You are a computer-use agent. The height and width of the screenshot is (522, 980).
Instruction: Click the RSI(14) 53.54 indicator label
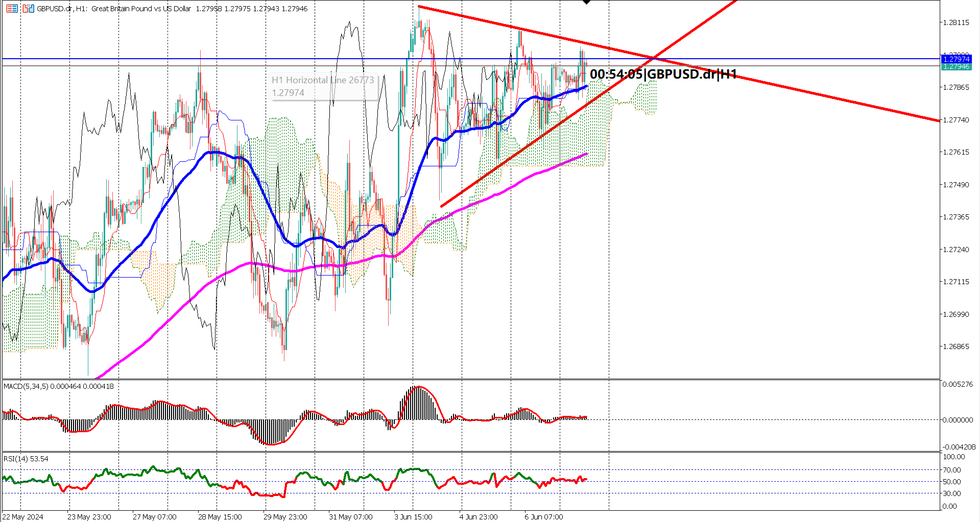[25, 459]
